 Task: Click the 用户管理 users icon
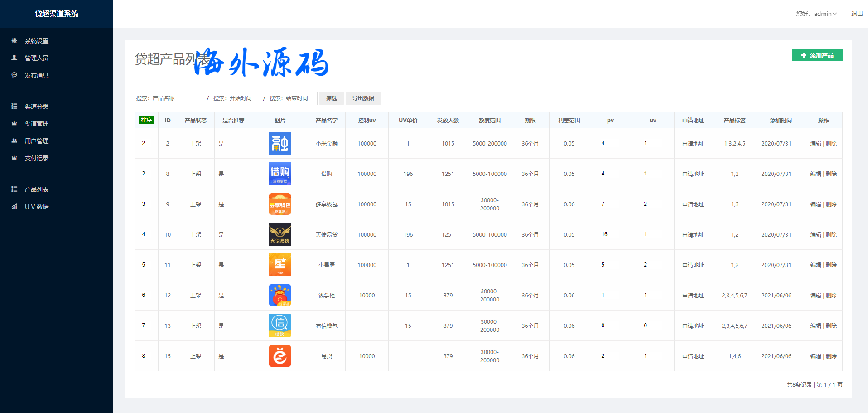tap(14, 141)
